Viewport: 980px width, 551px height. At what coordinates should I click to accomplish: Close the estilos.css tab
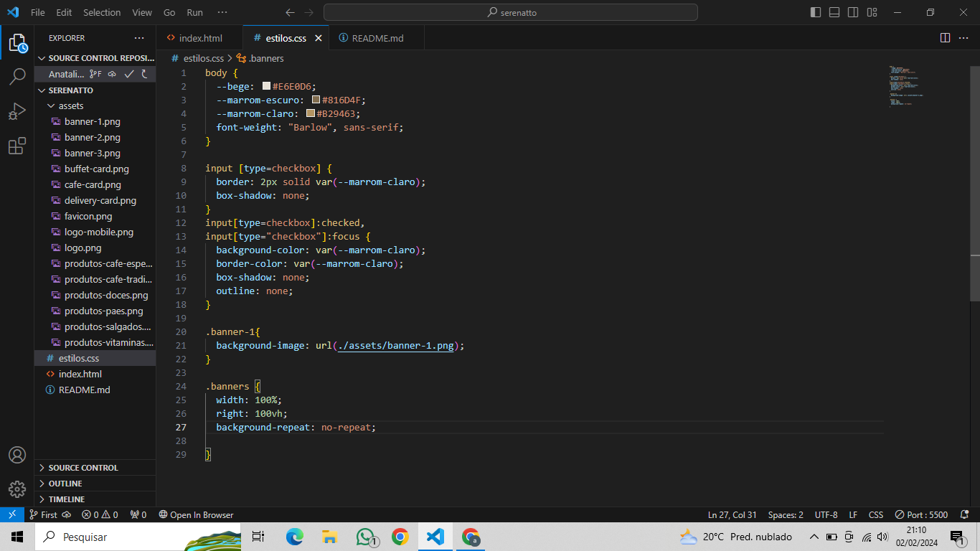(319, 38)
